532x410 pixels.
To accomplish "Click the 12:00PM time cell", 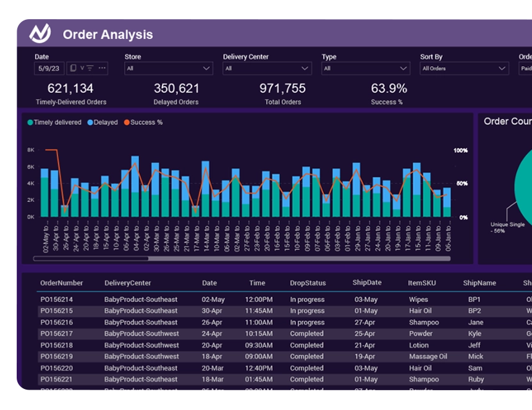I will pos(258,299).
